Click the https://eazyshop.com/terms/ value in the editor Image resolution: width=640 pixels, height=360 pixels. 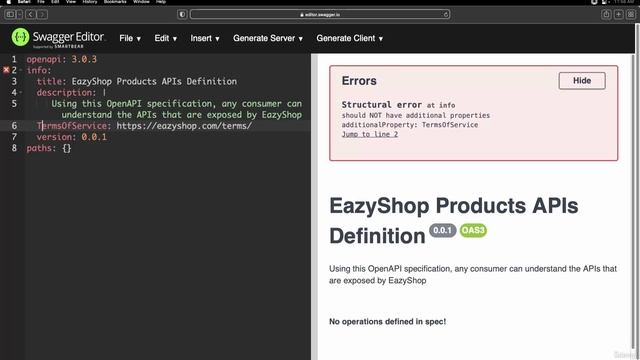tap(184, 126)
